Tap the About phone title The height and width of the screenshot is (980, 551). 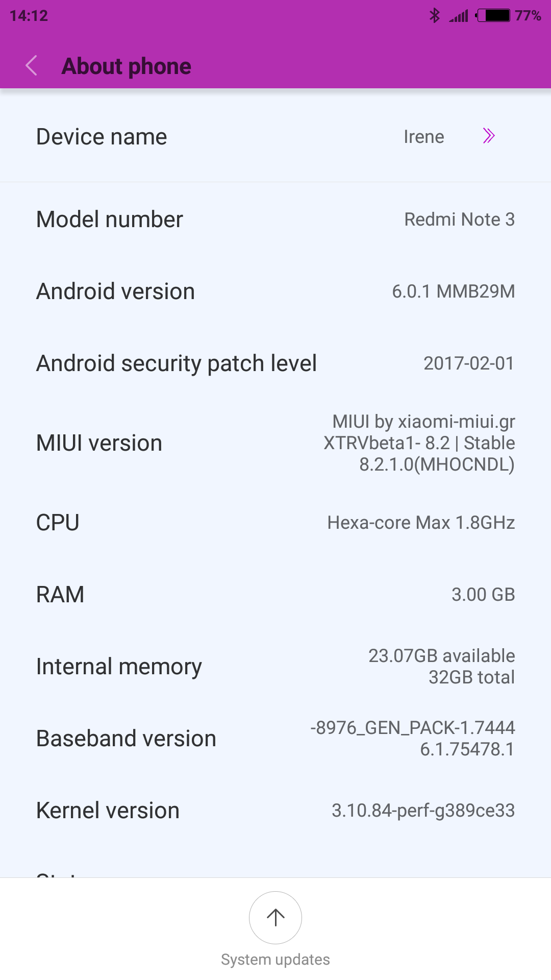[126, 66]
